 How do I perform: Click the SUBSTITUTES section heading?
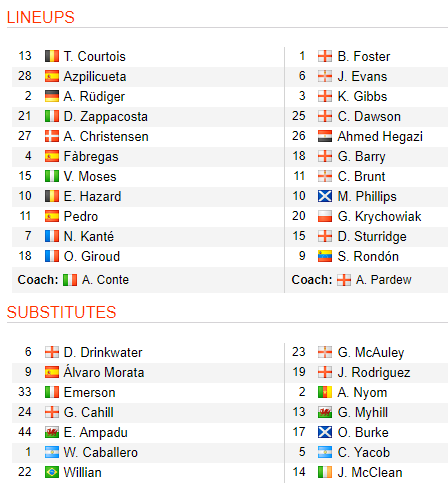pos(62,312)
